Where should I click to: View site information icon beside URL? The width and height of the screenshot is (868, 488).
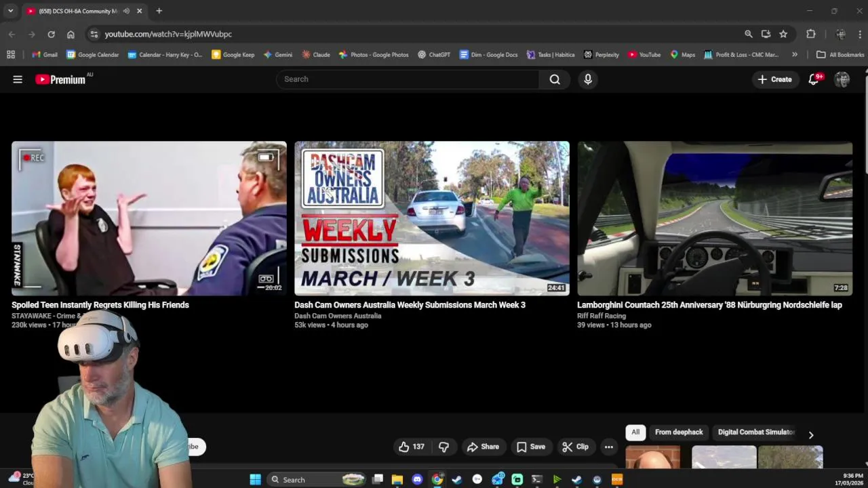[x=94, y=34]
